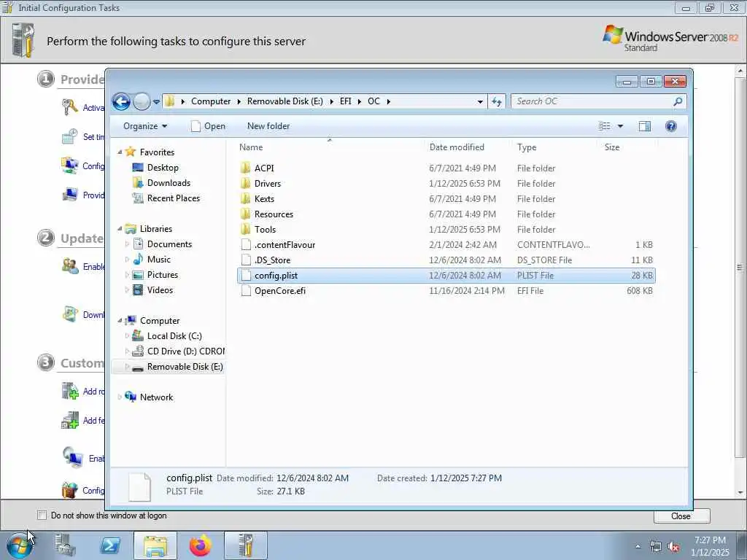Viewport: 747px width, 560px height.
Task: Select the Kexts folder icon
Action: [x=246, y=198]
